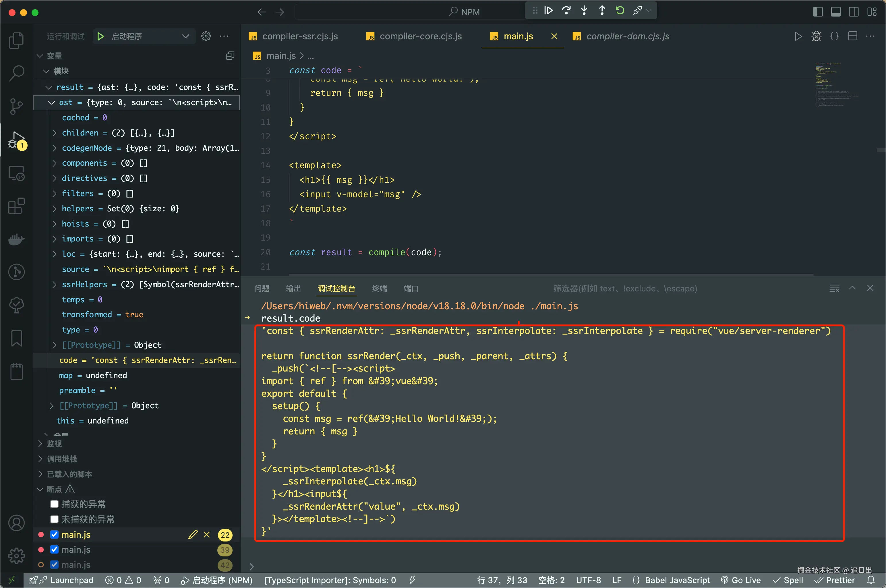Open Source Control view in the activity bar
Image resolution: width=886 pixels, height=588 pixels.
tap(16, 107)
